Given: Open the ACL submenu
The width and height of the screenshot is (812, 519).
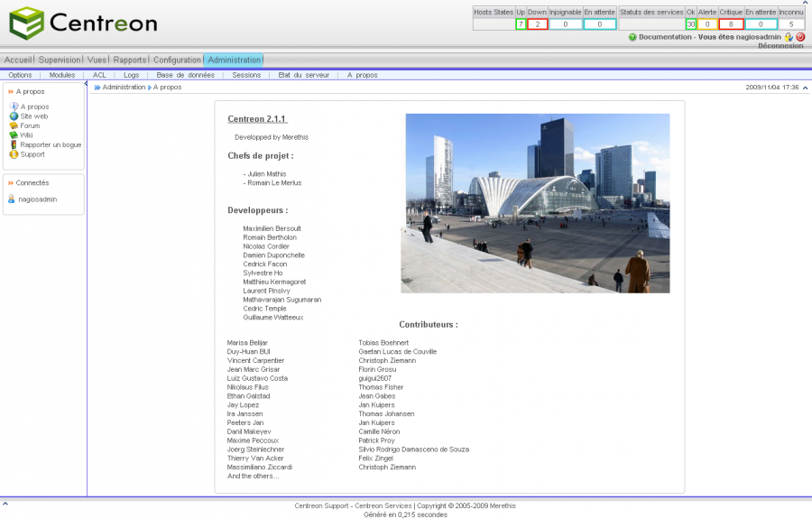Looking at the screenshot, I should (99, 75).
